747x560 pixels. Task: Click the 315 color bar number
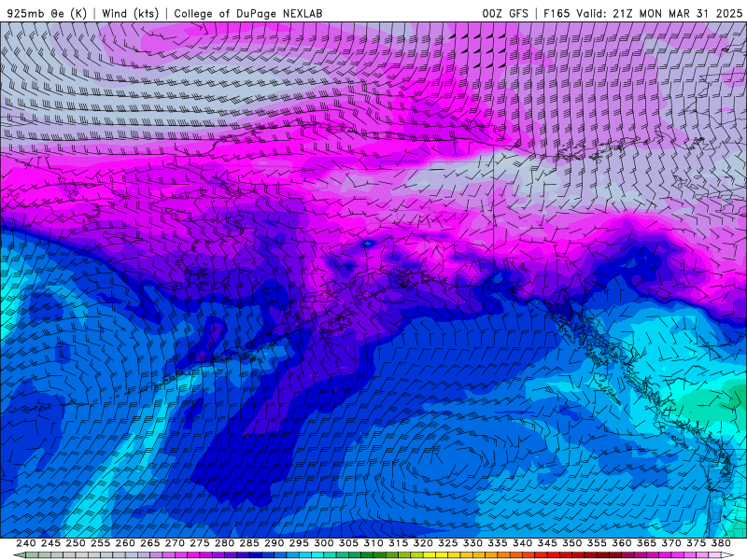tap(398, 543)
